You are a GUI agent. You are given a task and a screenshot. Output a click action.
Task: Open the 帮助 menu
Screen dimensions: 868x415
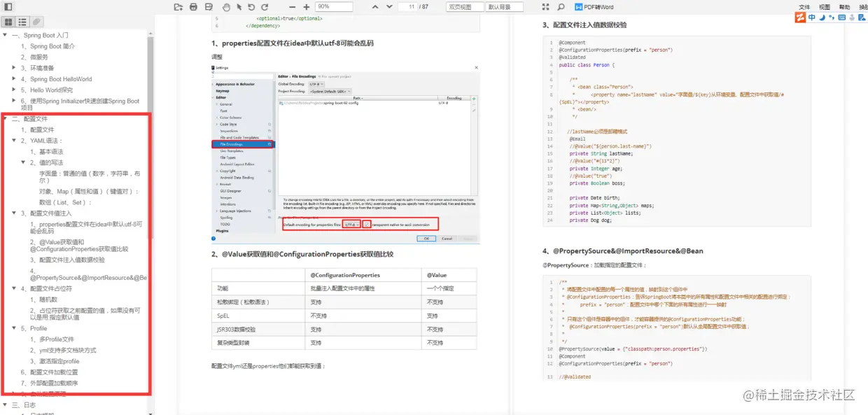coord(844,7)
